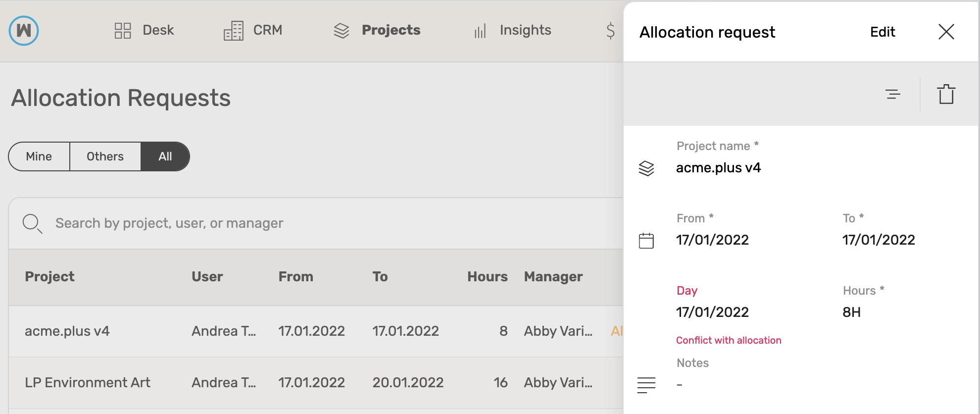Click the Notes dash value
This screenshot has height=414, width=980.
pos(680,385)
